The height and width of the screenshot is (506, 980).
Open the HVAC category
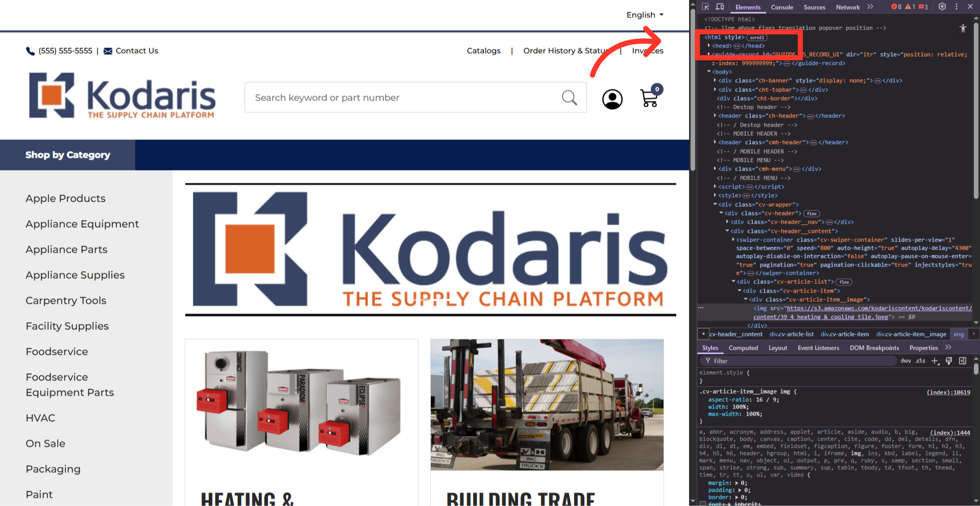point(40,418)
